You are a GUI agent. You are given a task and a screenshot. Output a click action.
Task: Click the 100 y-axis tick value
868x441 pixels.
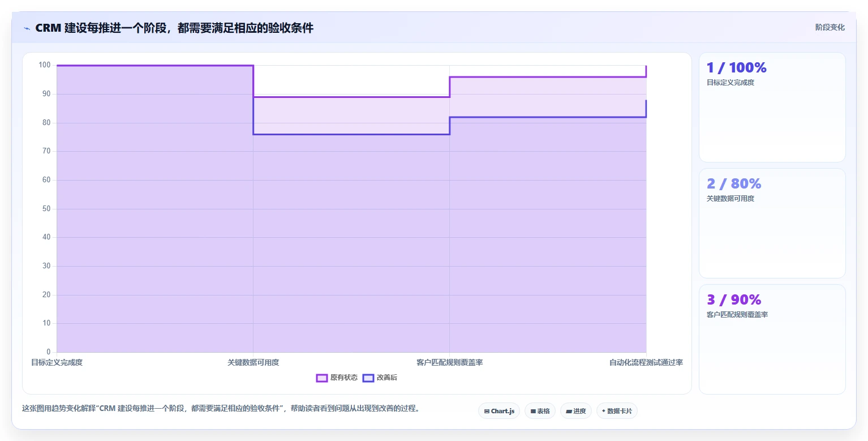click(x=45, y=65)
